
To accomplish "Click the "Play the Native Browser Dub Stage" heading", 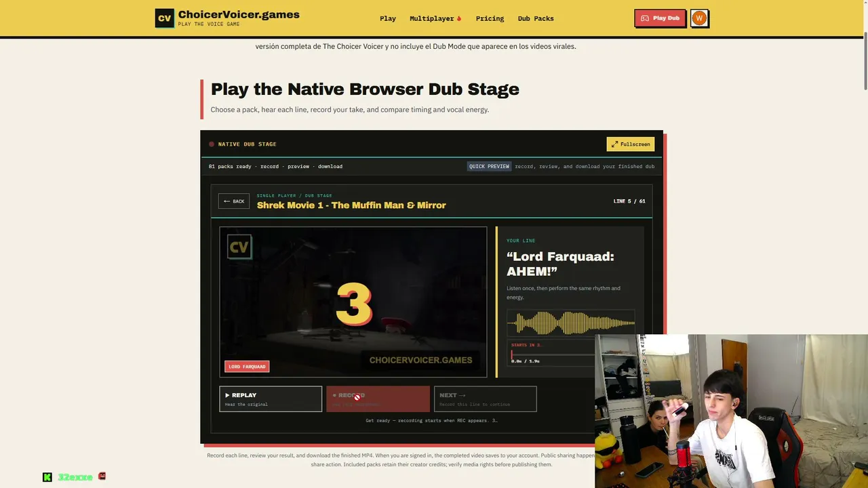I will coord(365,89).
